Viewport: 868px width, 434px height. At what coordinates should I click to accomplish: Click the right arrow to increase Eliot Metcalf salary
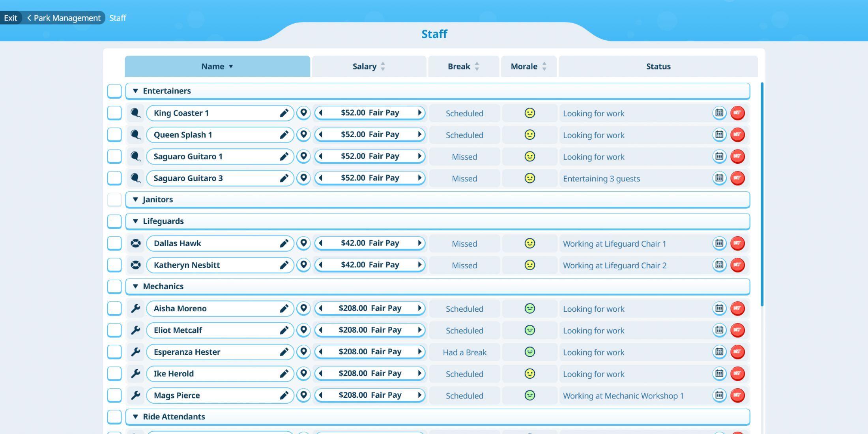(420, 329)
